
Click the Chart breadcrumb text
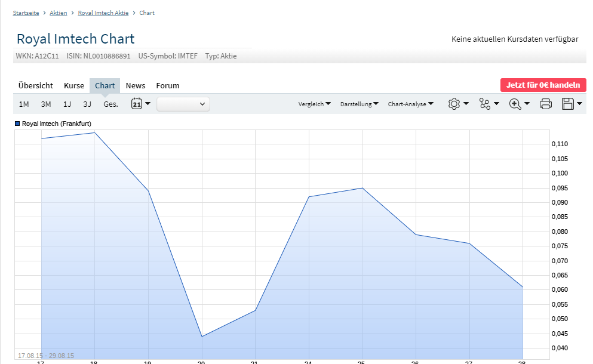(x=147, y=13)
